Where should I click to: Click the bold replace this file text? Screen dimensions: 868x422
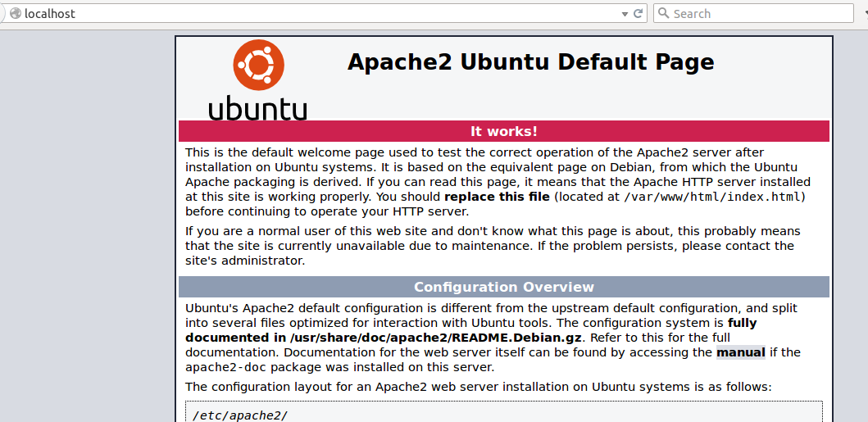(497, 197)
